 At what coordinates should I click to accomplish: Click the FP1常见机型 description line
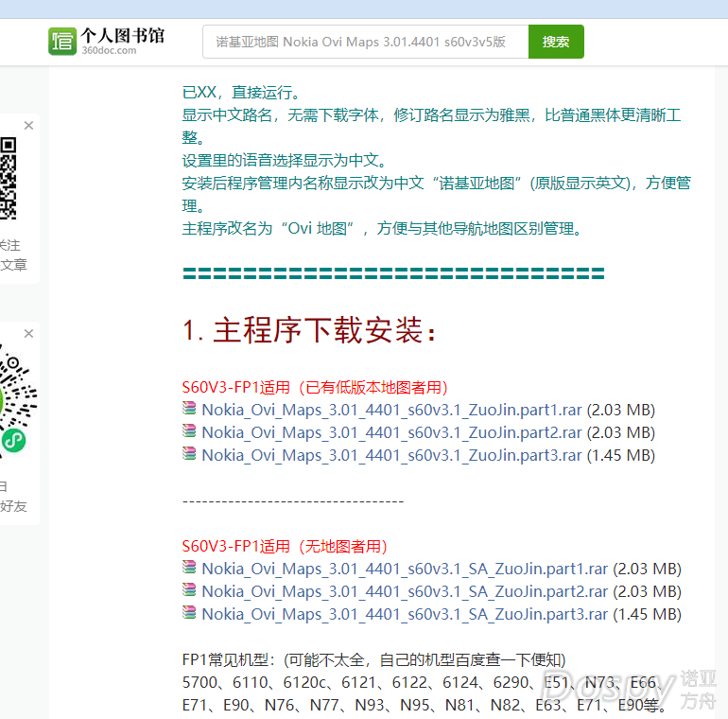coord(374,659)
